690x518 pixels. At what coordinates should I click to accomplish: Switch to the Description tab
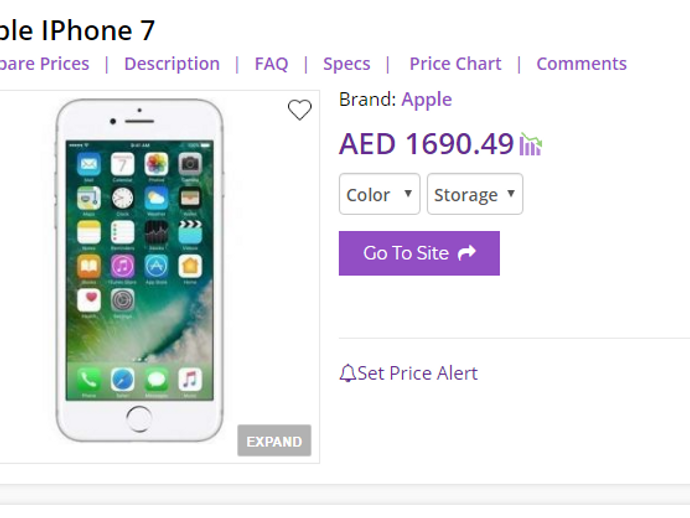click(x=171, y=64)
